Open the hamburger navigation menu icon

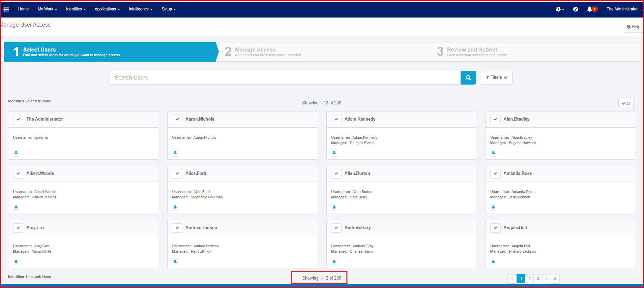[6, 9]
